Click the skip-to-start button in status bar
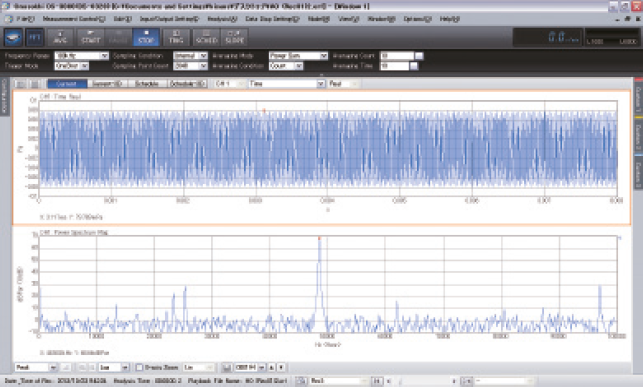643x387 pixels. coord(377,381)
